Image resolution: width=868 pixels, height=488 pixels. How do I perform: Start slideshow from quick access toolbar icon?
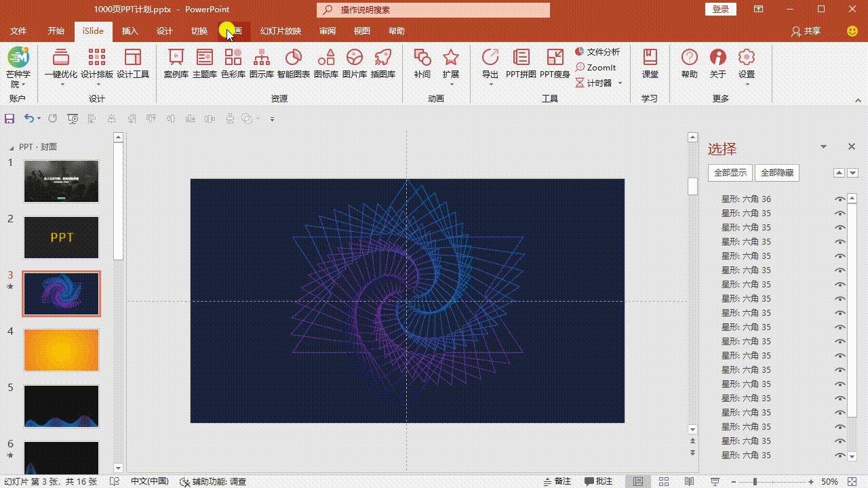pos(73,119)
